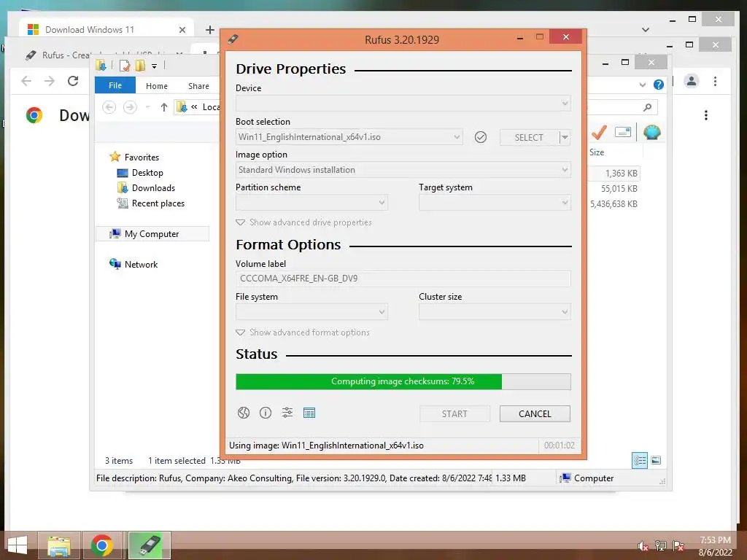The width and height of the screenshot is (747, 560).
Task: Open the Share ribbon tab in Explorer
Action: pyautogui.click(x=198, y=86)
